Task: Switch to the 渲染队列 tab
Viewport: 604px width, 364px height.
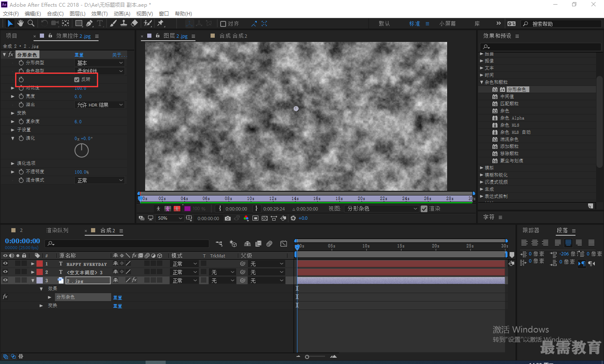Action: (57, 230)
